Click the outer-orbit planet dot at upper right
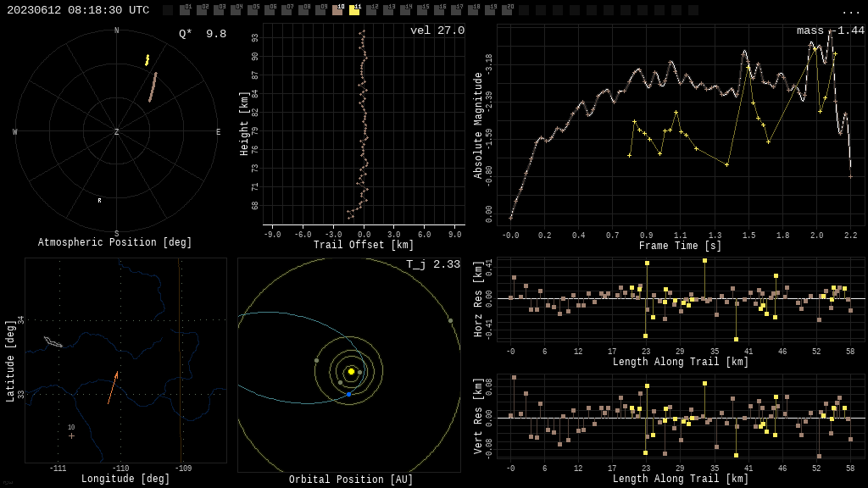This screenshot has width=868, height=488. pos(451,320)
